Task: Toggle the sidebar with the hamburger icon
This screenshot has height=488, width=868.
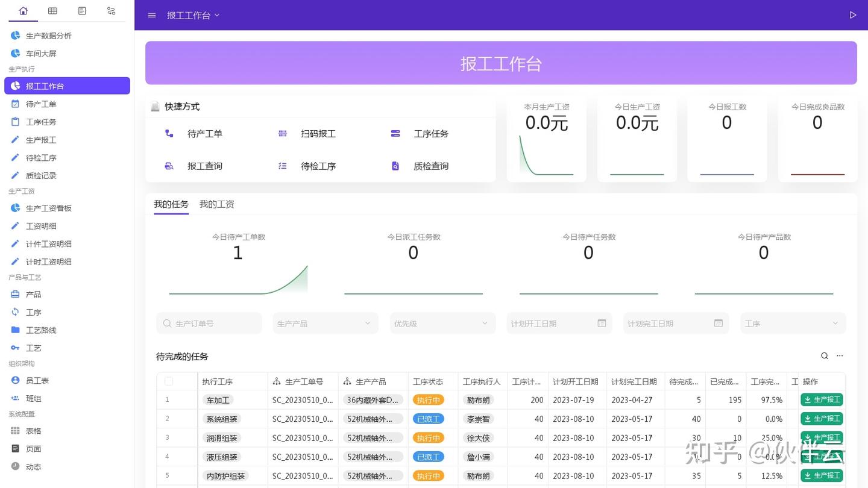Action: [151, 15]
